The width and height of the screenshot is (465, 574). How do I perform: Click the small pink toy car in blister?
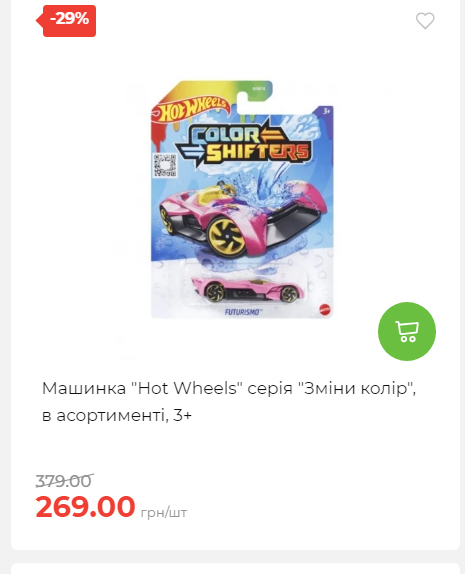coord(248,290)
